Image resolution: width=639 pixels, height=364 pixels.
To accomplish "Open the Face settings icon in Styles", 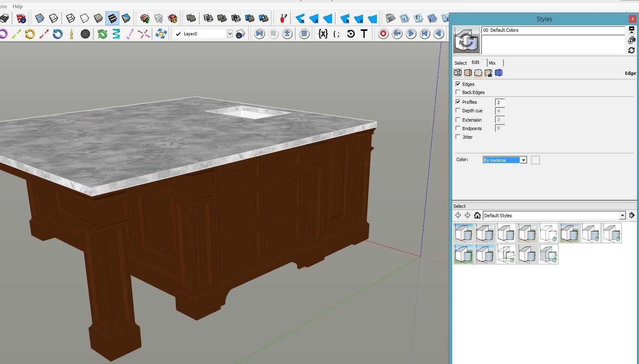I will point(468,73).
